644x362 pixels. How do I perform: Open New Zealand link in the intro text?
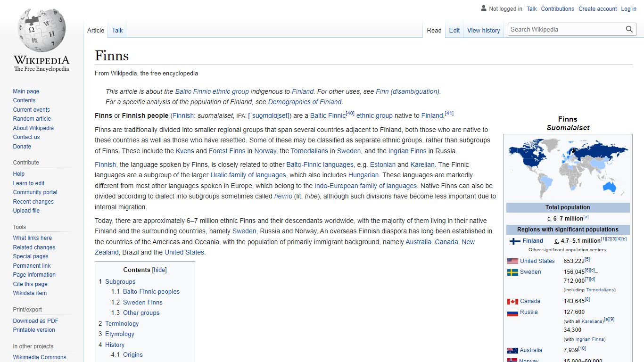pyautogui.click(x=285, y=247)
